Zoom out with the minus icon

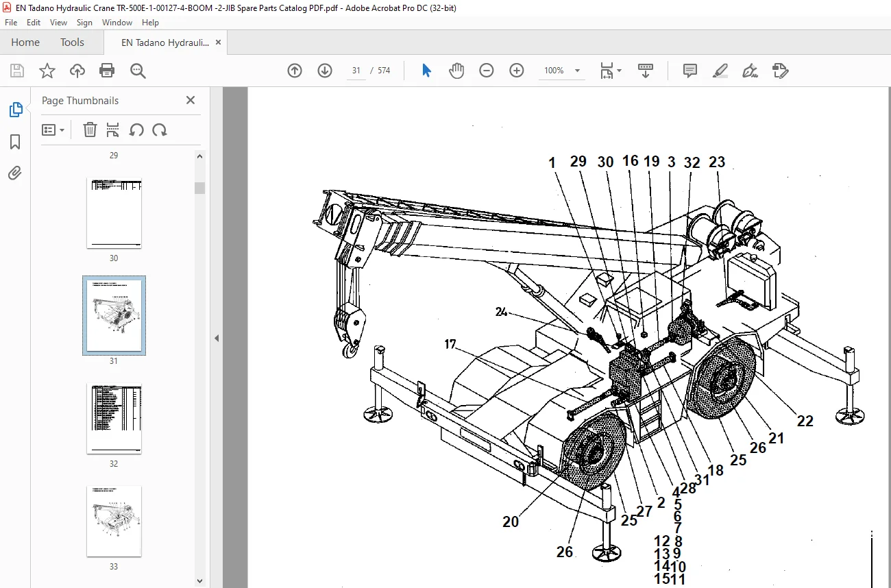[487, 71]
